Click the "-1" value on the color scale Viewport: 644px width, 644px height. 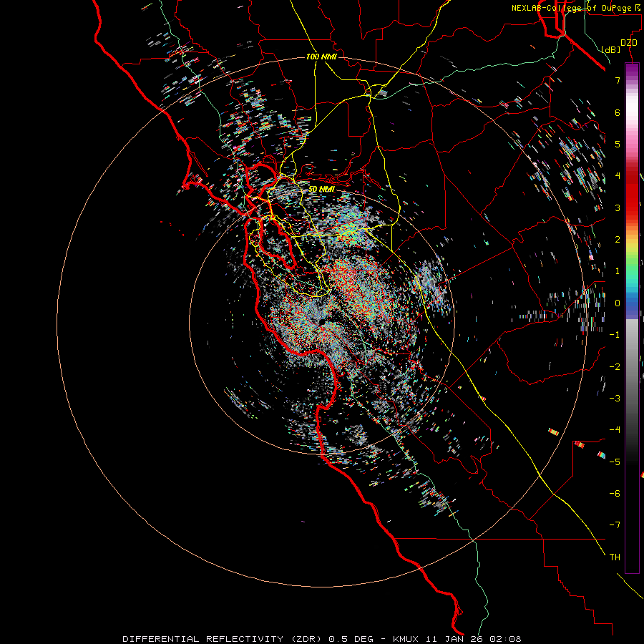615,335
